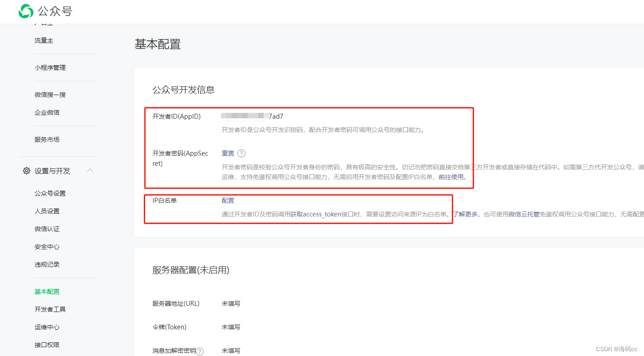Click 未填写 value next to 令牌(Token)
The width and height of the screenshot is (644, 356).
point(231,327)
